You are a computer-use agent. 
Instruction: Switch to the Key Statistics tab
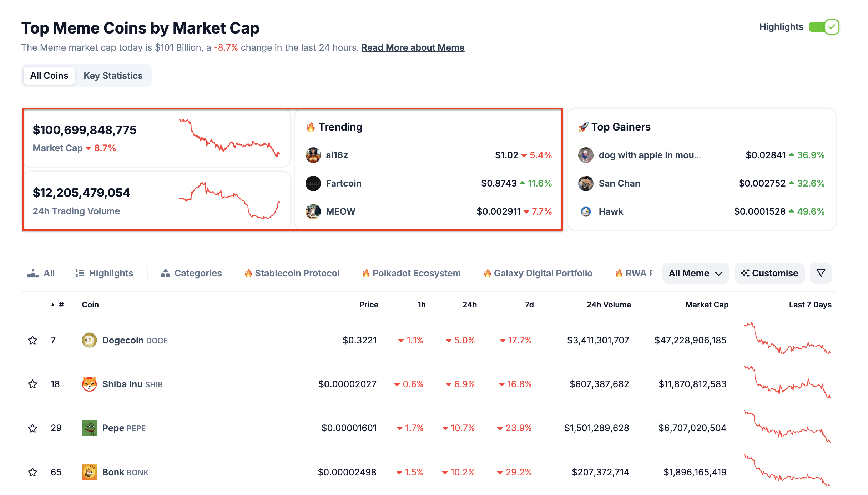[x=113, y=76]
